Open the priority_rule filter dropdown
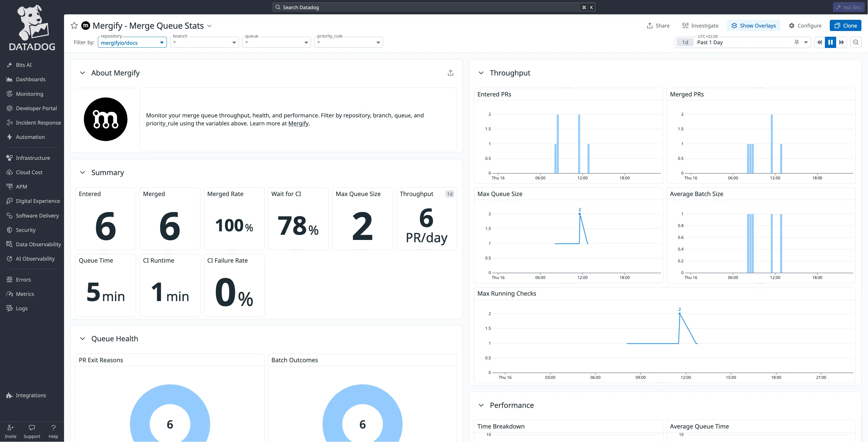The width and height of the screenshot is (868, 442). (x=348, y=42)
